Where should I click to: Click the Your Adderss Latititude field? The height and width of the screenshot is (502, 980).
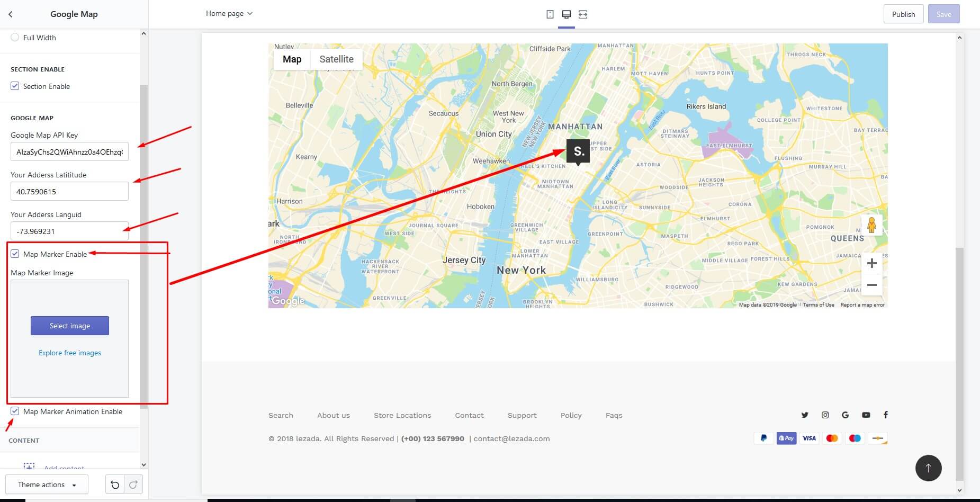pyautogui.click(x=69, y=191)
